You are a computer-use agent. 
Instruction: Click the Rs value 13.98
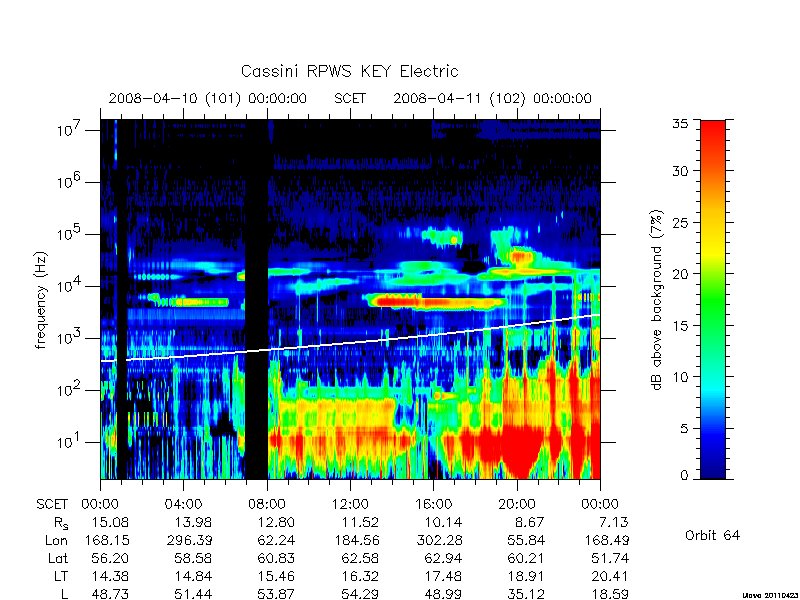pyautogui.click(x=193, y=522)
